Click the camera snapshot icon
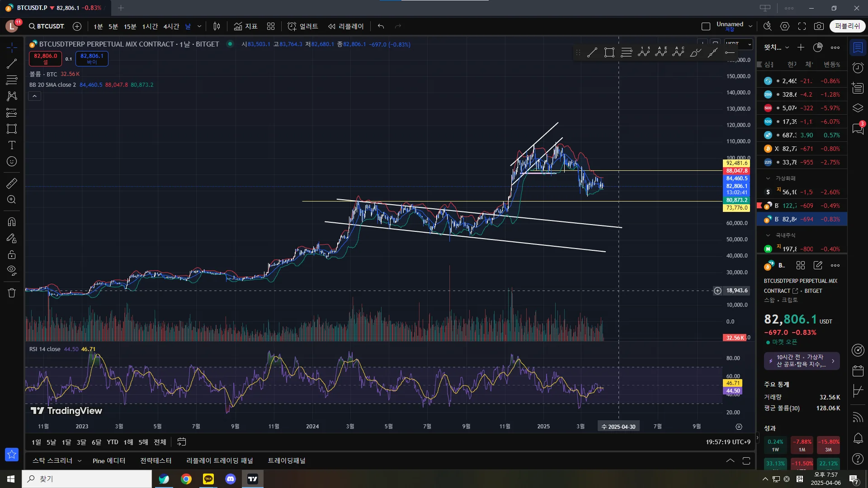The image size is (868, 488). pyautogui.click(x=819, y=26)
